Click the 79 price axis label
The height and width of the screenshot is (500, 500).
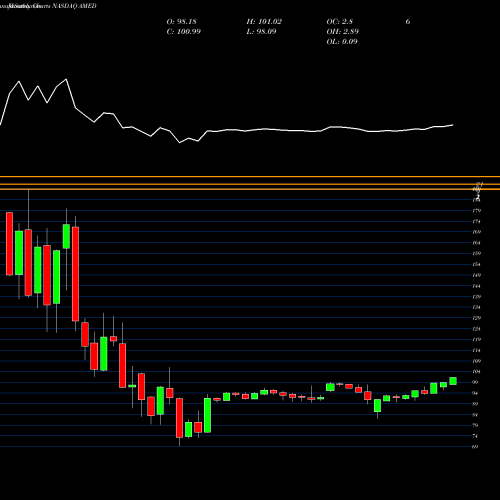tap(475, 425)
